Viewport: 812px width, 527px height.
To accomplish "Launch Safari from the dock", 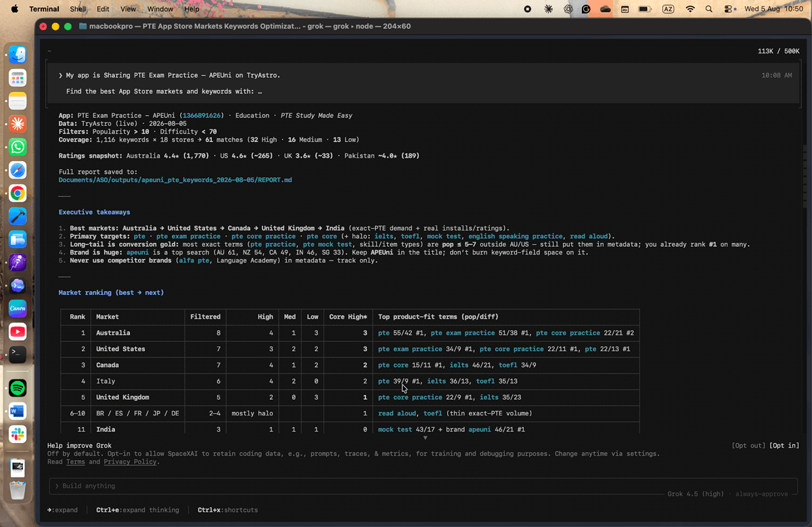I will 18,170.
